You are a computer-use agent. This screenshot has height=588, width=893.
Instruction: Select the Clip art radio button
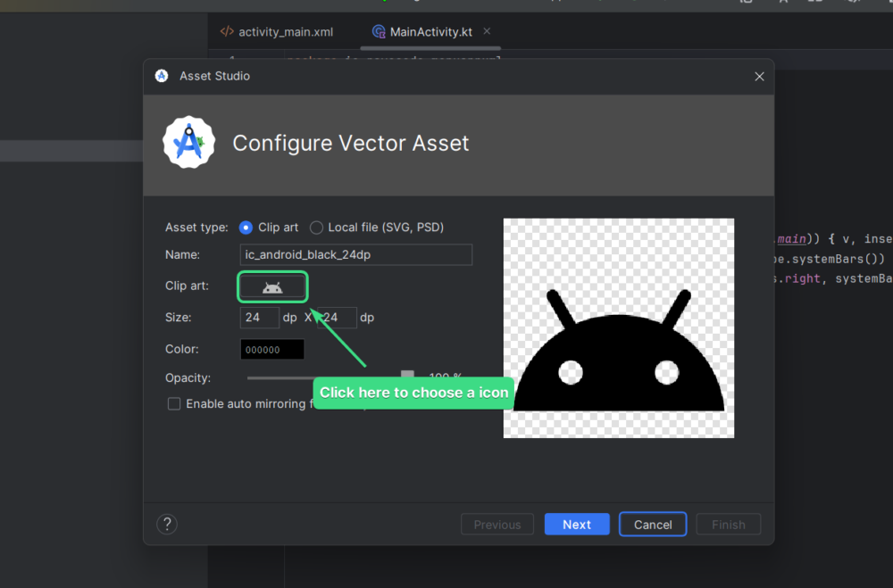[246, 228]
